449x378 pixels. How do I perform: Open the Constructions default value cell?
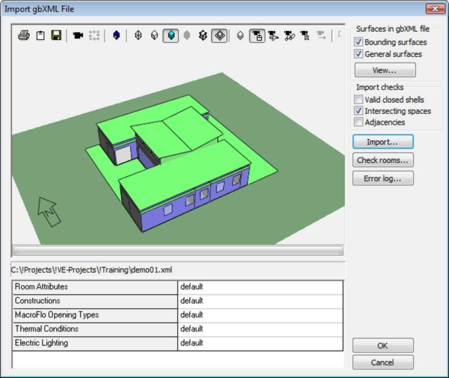[260, 301]
